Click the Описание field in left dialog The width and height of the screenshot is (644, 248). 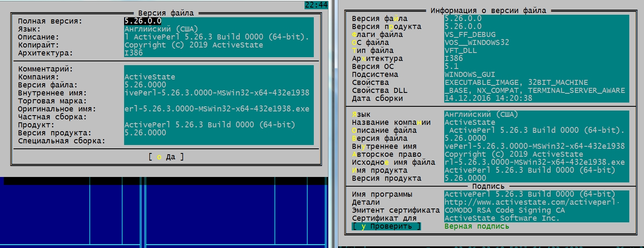(x=219, y=37)
